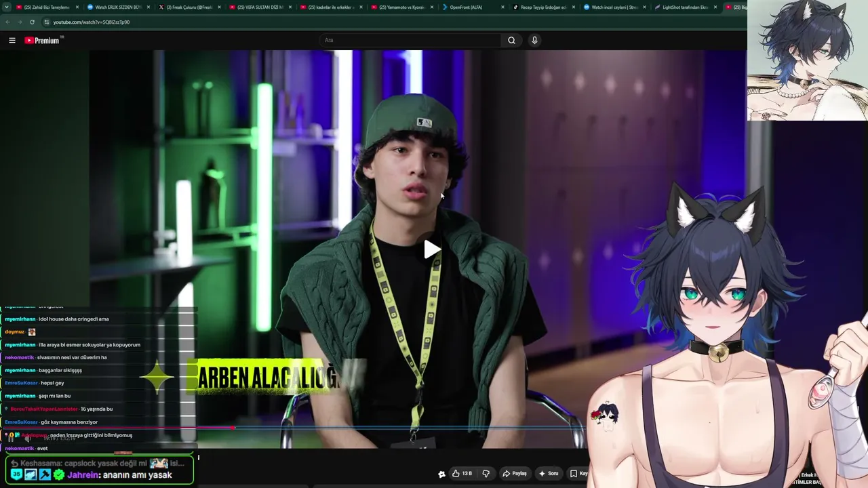Image resolution: width=868 pixels, height=488 pixels.
Task: Close the OpenFront (ALFA) tab
Action: [502, 7]
